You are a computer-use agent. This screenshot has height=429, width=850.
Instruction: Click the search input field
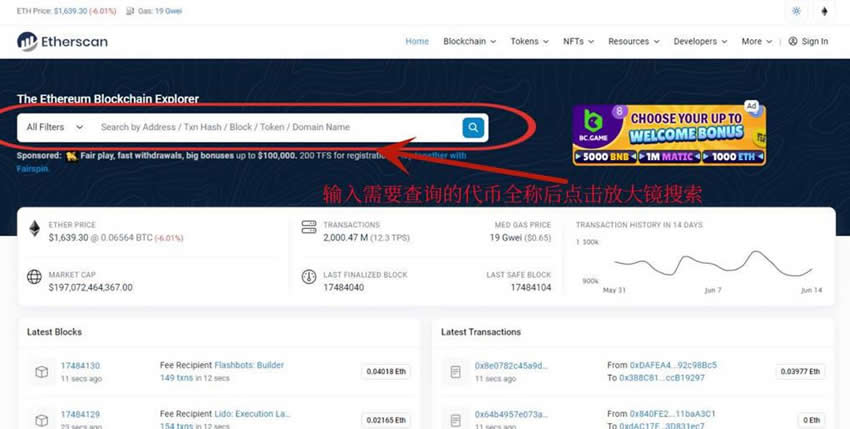click(275, 127)
